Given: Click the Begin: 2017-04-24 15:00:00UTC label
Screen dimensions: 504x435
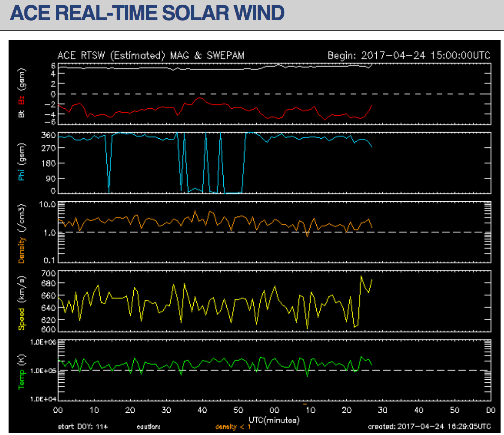Looking at the screenshot, I should pyautogui.click(x=409, y=56).
